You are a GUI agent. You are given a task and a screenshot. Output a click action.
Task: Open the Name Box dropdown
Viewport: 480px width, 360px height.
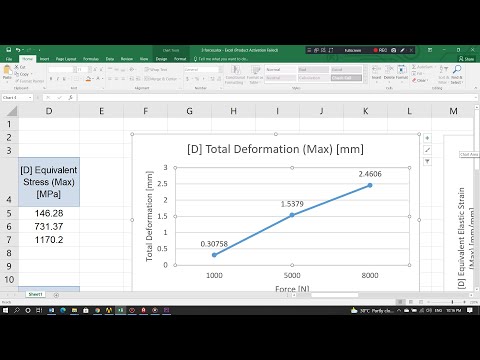coord(30,97)
